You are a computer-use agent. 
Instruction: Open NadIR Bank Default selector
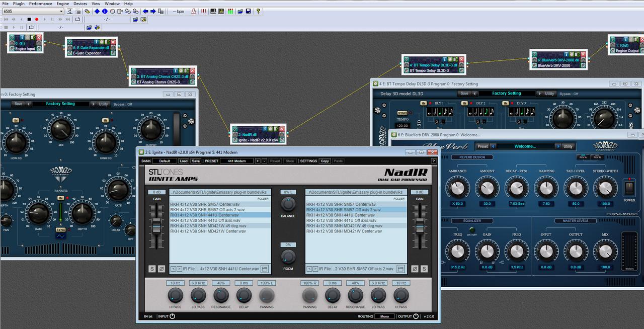coord(165,161)
